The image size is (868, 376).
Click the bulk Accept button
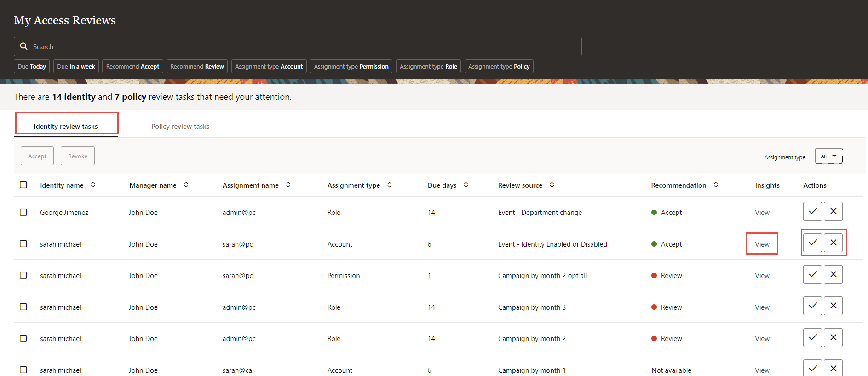(x=37, y=156)
